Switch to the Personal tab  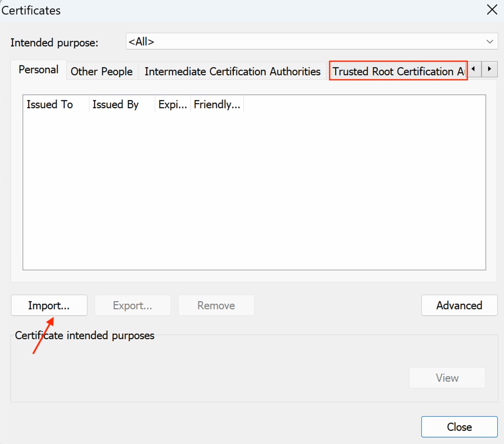click(x=38, y=70)
